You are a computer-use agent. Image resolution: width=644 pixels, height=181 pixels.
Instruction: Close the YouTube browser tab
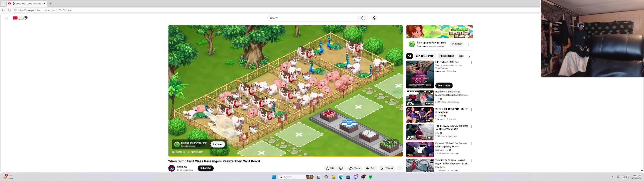pyautogui.click(x=44, y=3)
